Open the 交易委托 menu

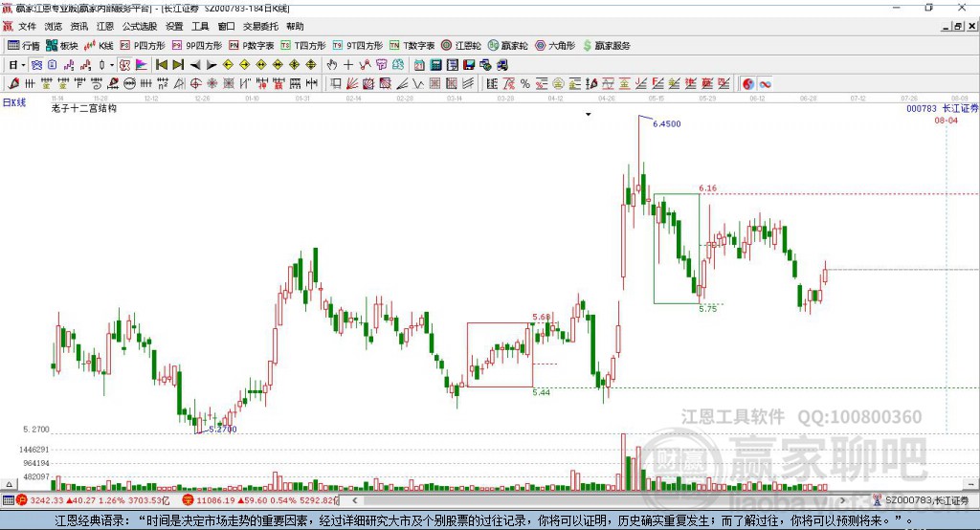[x=260, y=26]
